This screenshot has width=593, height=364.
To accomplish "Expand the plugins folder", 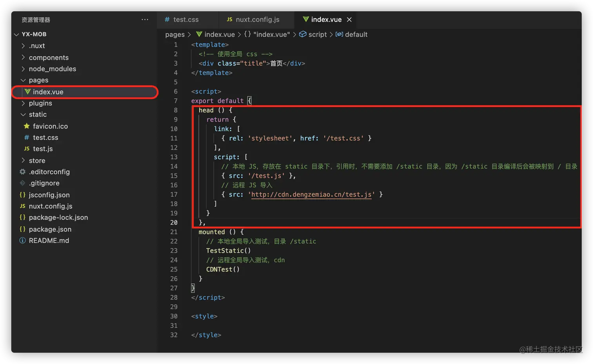I will pyautogui.click(x=23, y=103).
